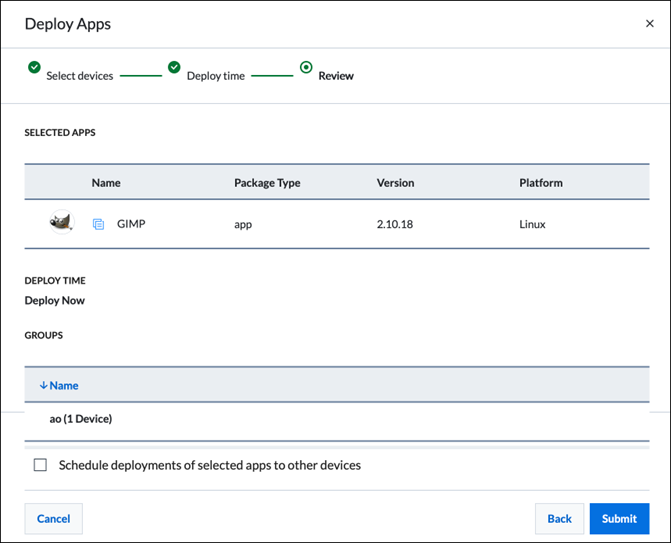
Task: Click the Package Type column header
Action: coord(267,183)
